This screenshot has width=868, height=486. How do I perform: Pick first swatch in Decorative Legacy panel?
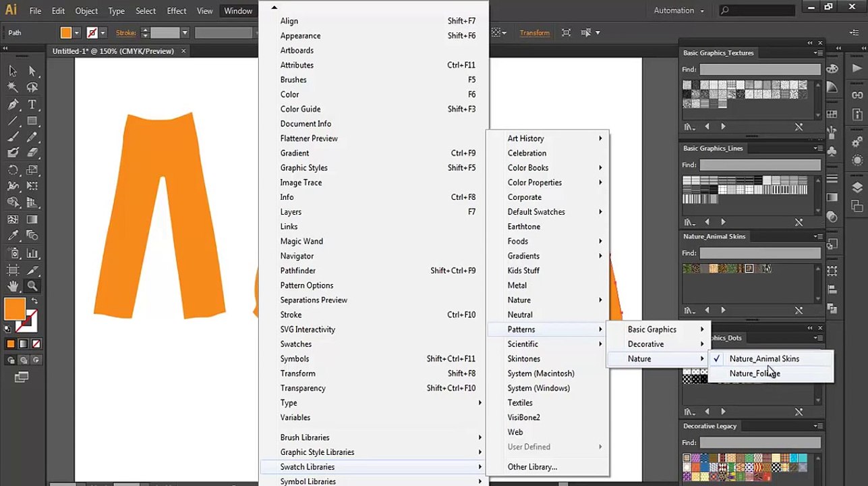point(687,459)
